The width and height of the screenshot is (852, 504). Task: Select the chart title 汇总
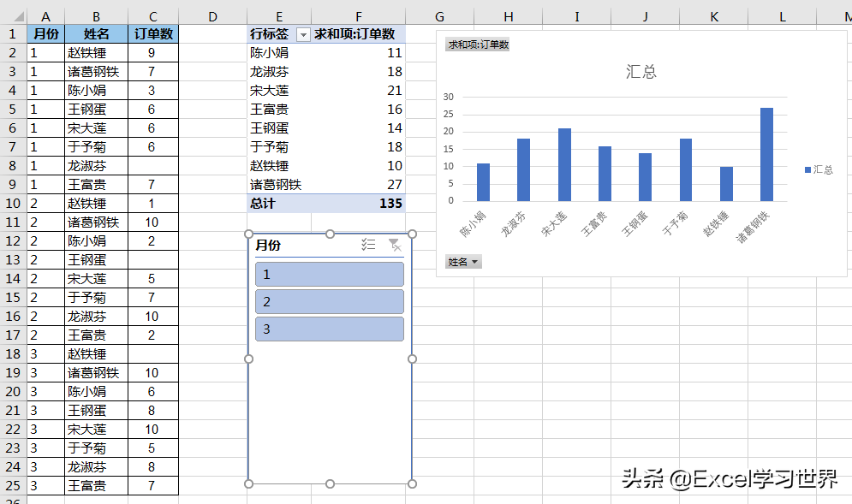point(641,71)
